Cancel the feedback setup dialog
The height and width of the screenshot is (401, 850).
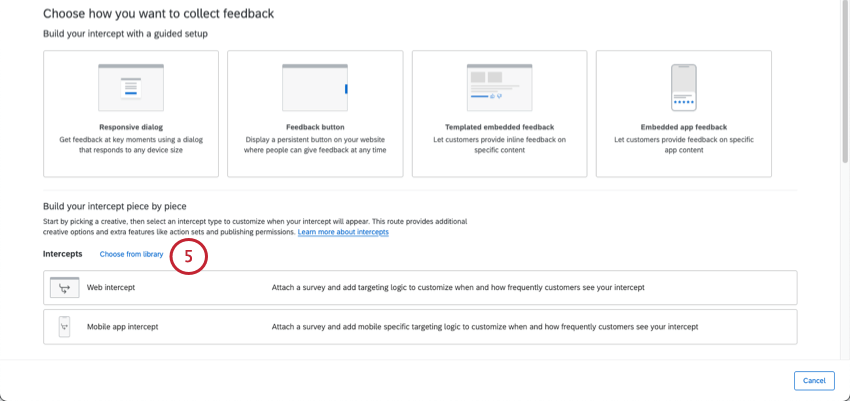click(x=814, y=380)
